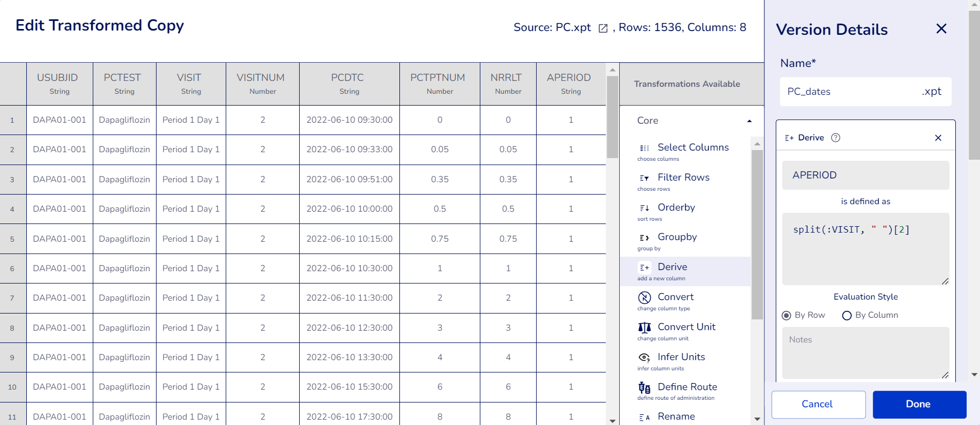Image resolution: width=980 pixels, height=425 pixels.
Task: Click the Select Columns icon
Action: pos(644,148)
